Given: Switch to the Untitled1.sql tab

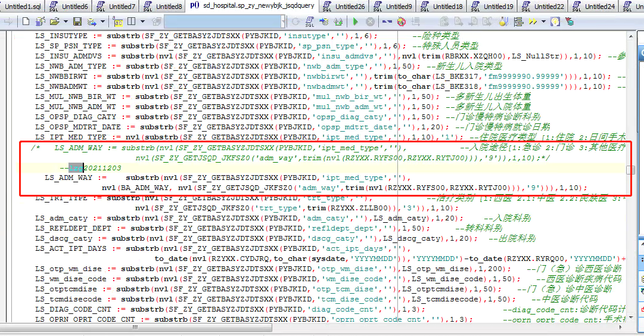Looking at the screenshot, I should 22,6.
